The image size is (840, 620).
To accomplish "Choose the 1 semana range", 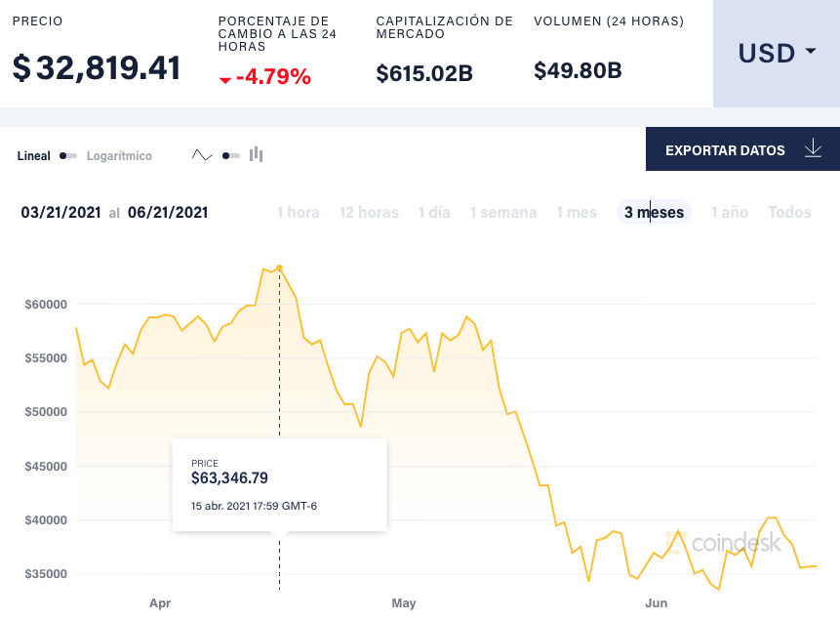I will tap(503, 213).
